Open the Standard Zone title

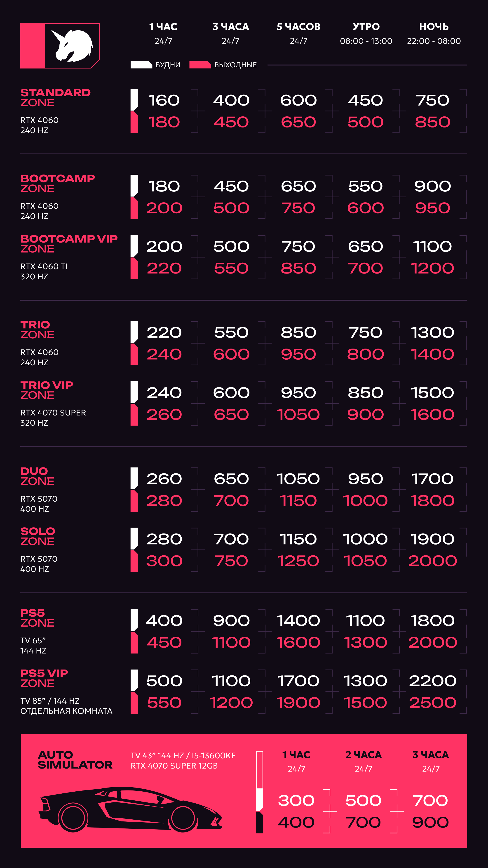pos(56,97)
